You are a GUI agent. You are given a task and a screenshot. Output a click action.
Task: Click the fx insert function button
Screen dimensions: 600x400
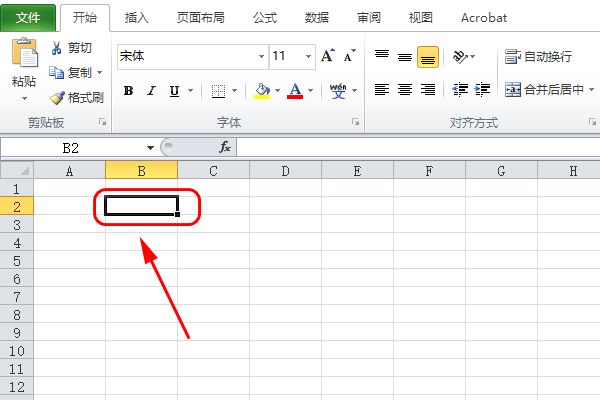(225, 147)
